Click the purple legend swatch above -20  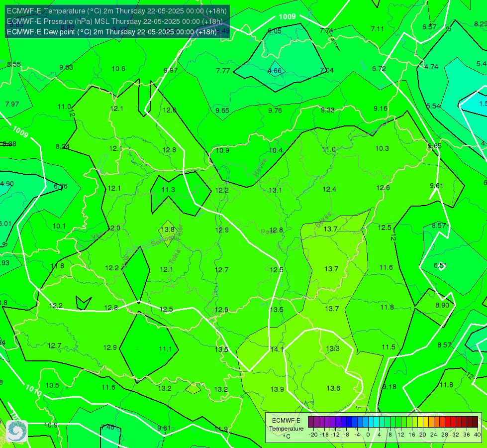(x=311, y=422)
